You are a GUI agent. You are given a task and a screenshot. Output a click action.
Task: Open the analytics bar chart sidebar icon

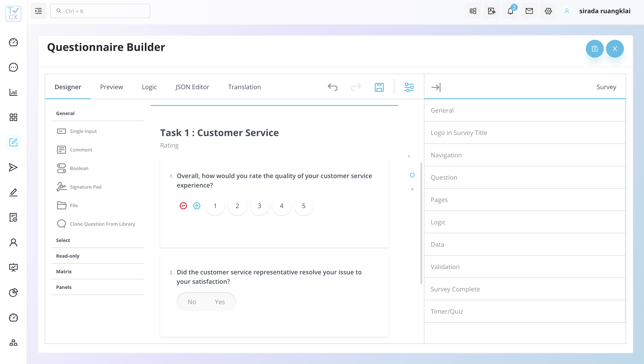coord(13,92)
